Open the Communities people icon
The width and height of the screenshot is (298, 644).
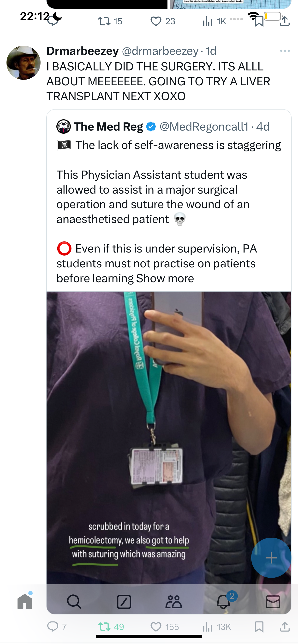[x=173, y=602]
